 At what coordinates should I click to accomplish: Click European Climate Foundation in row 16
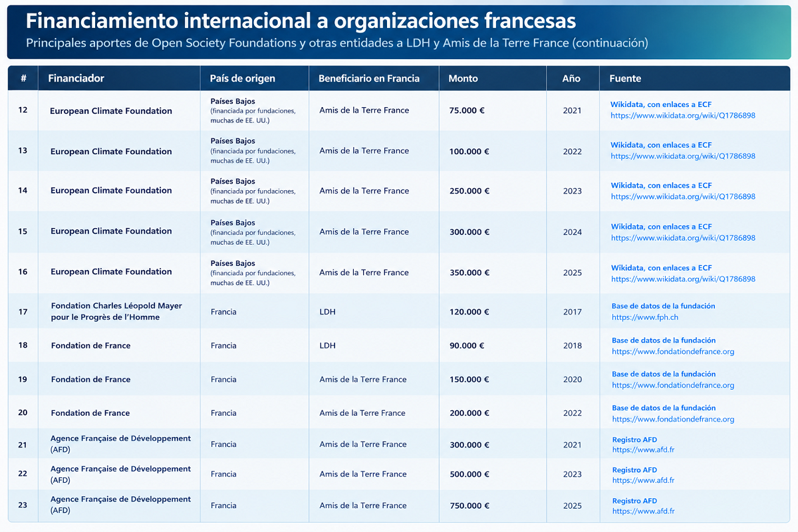pyautogui.click(x=111, y=272)
